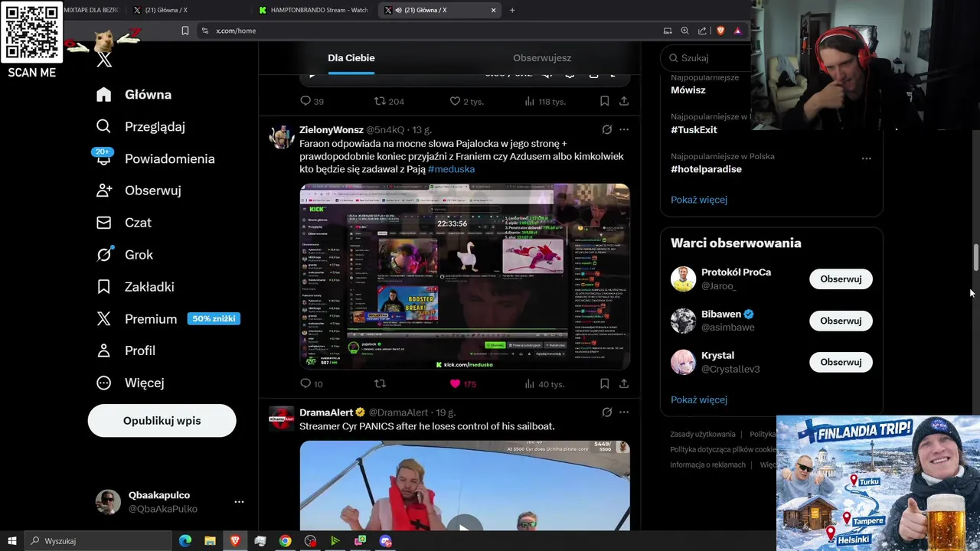Open Zasady użytkowania footer link
Screen dimensions: 980x551
tap(703, 435)
